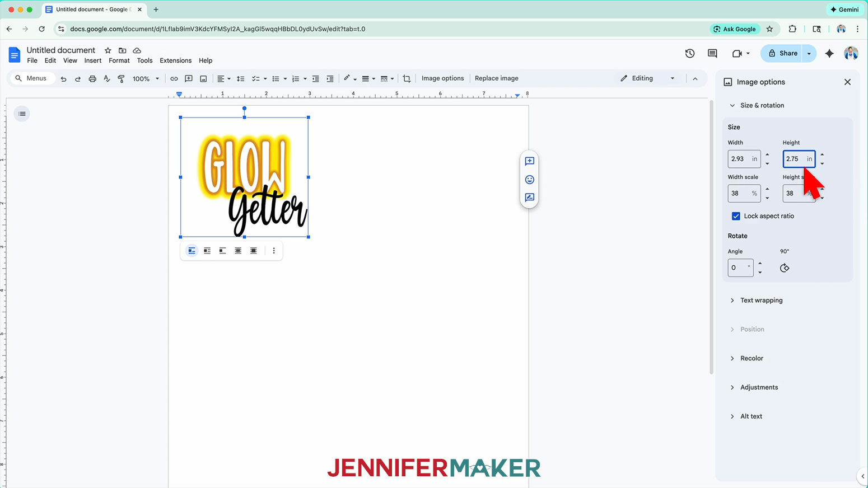Open the Gemini button in Chrome

click(844, 10)
